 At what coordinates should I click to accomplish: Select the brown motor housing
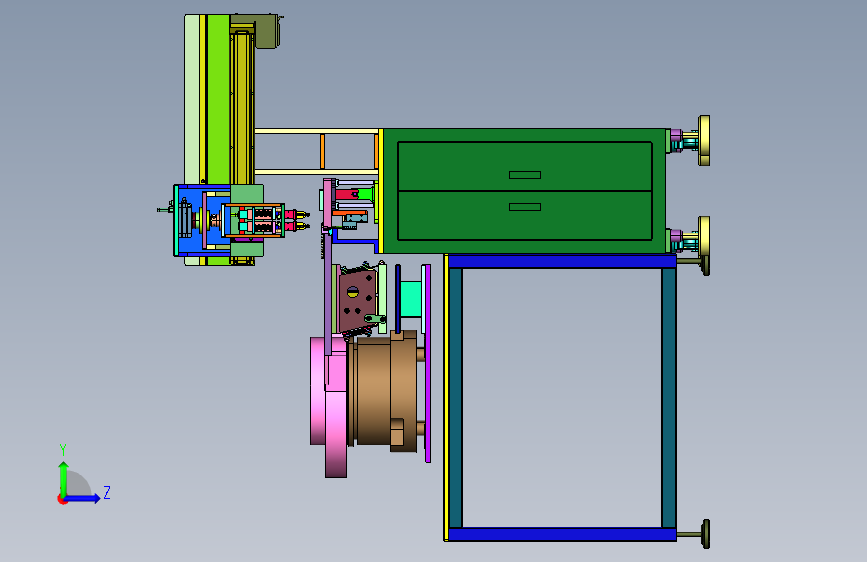pyautogui.click(x=383, y=392)
